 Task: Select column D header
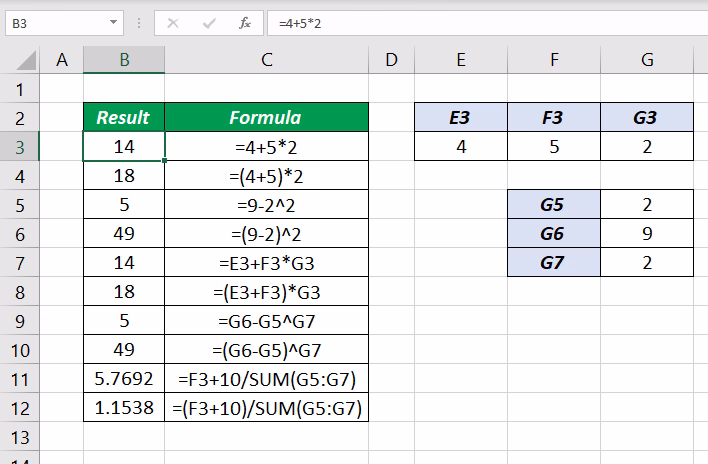coord(391,60)
